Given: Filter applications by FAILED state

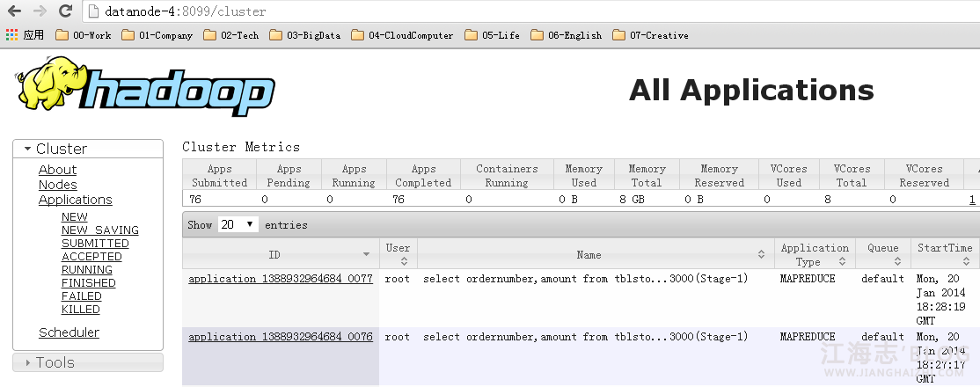Looking at the screenshot, I should tap(81, 296).
